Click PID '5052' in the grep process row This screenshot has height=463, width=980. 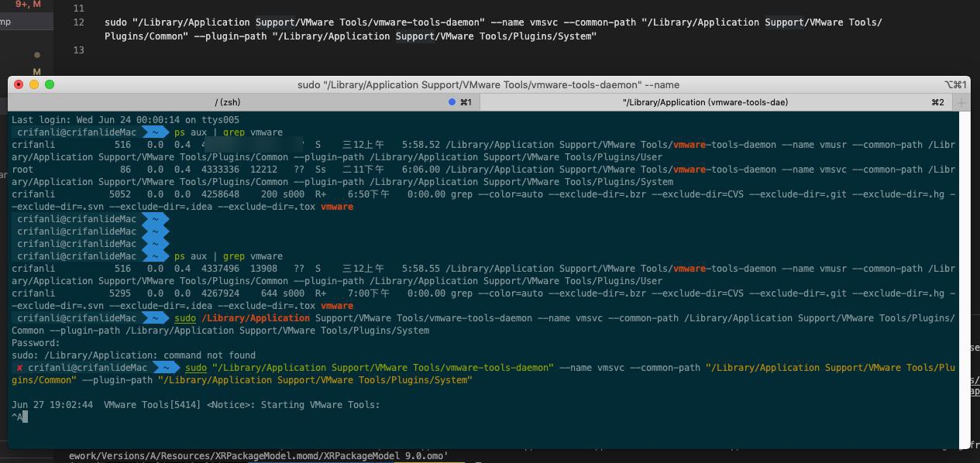point(120,194)
